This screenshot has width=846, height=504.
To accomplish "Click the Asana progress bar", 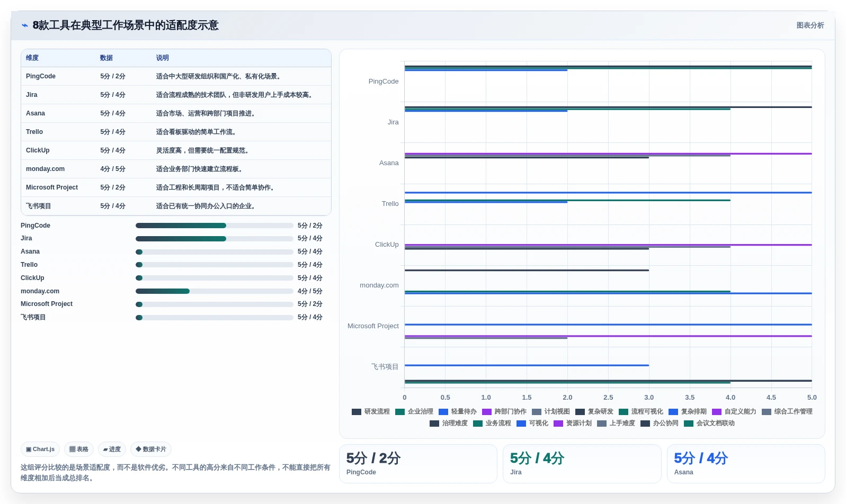I will 215,252.
